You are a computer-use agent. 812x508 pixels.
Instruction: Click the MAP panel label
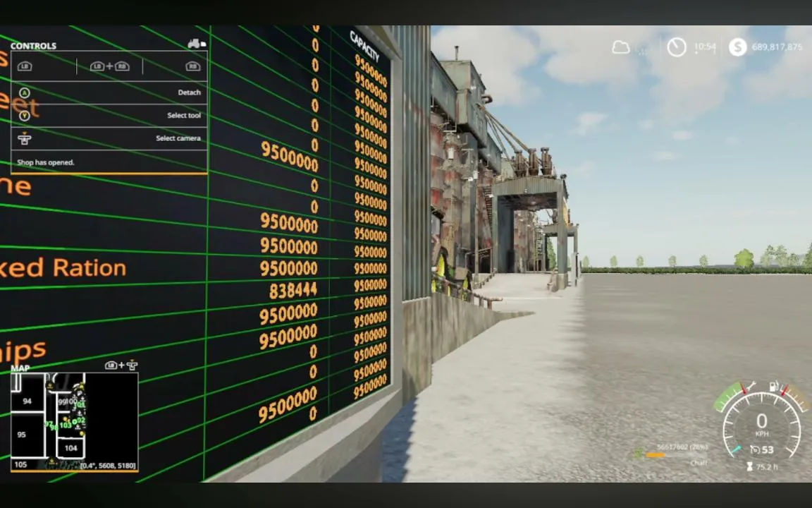point(20,368)
